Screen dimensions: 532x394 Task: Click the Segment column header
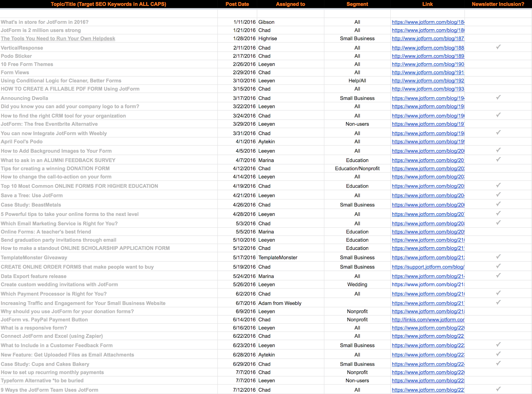[x=357, y=4]
